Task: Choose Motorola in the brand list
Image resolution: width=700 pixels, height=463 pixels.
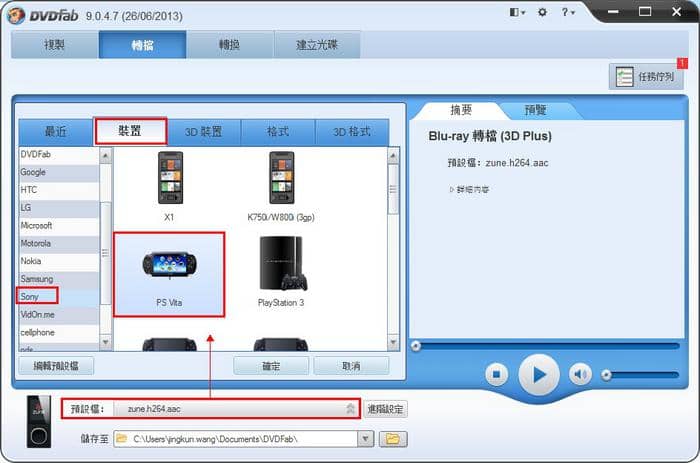Action: tap(59, 244)
